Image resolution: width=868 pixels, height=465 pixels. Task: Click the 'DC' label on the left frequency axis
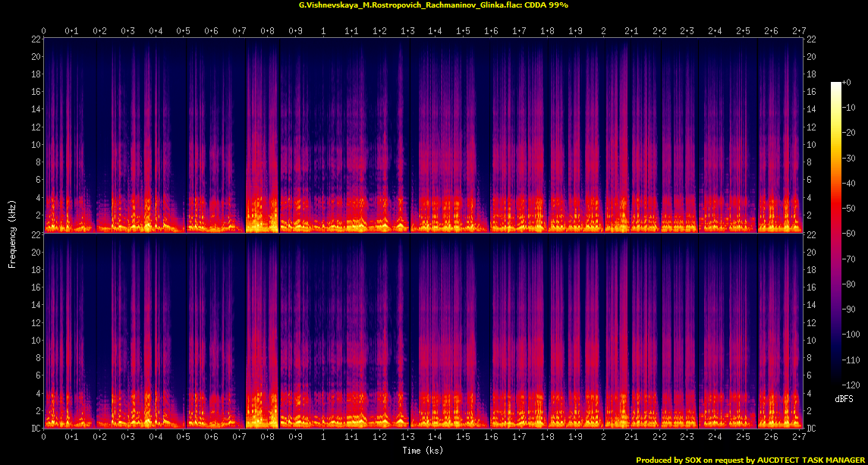pos(34,429)
